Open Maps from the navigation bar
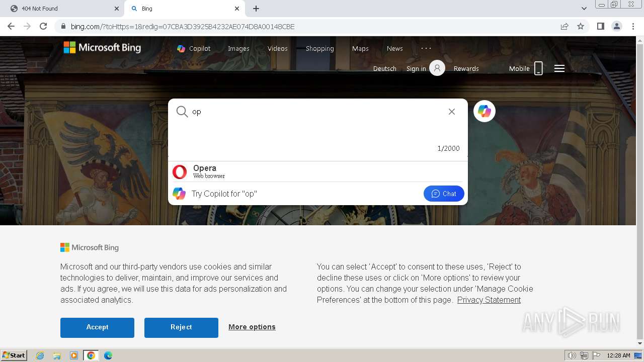The width and height of the screenshot is (644, 362). point(360,48)
